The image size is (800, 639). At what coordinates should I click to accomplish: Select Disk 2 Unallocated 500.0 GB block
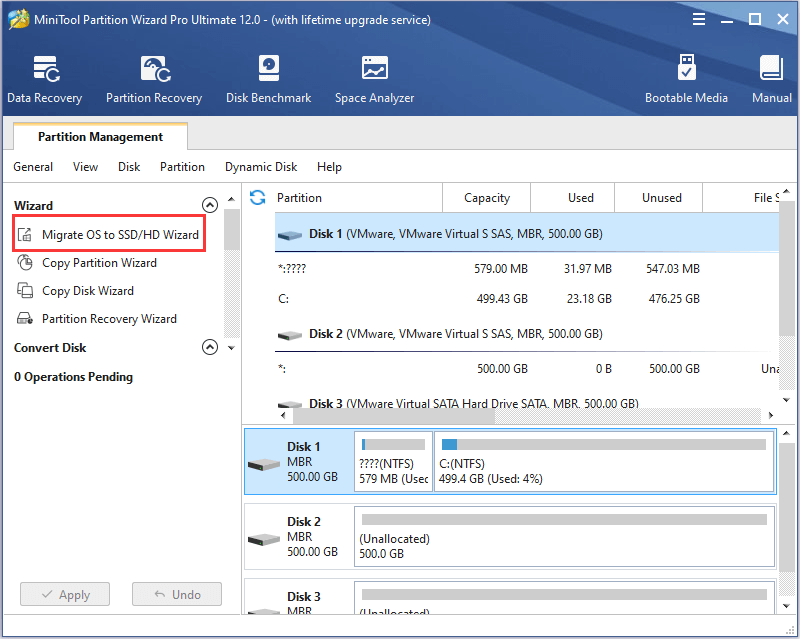pyautogui.click(x=564, y=536)
